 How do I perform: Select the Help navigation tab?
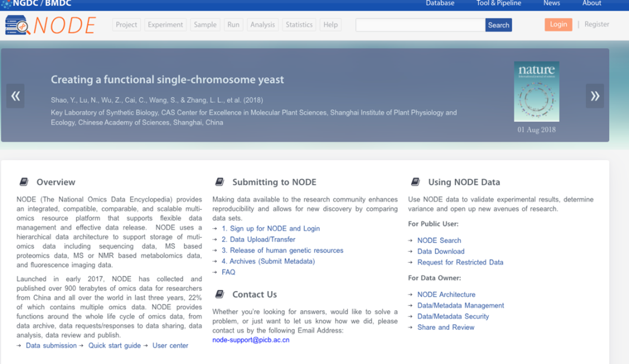tap(330, 25)
